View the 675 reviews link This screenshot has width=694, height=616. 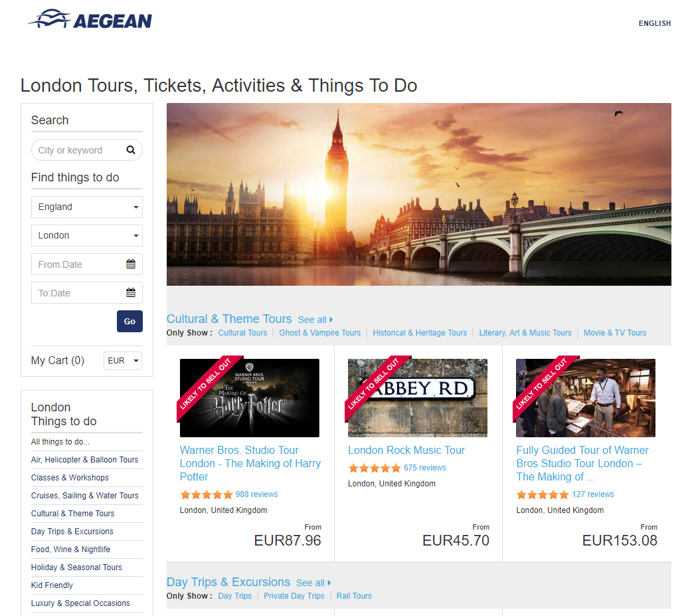pyautogui.click(x=425, y=468)
